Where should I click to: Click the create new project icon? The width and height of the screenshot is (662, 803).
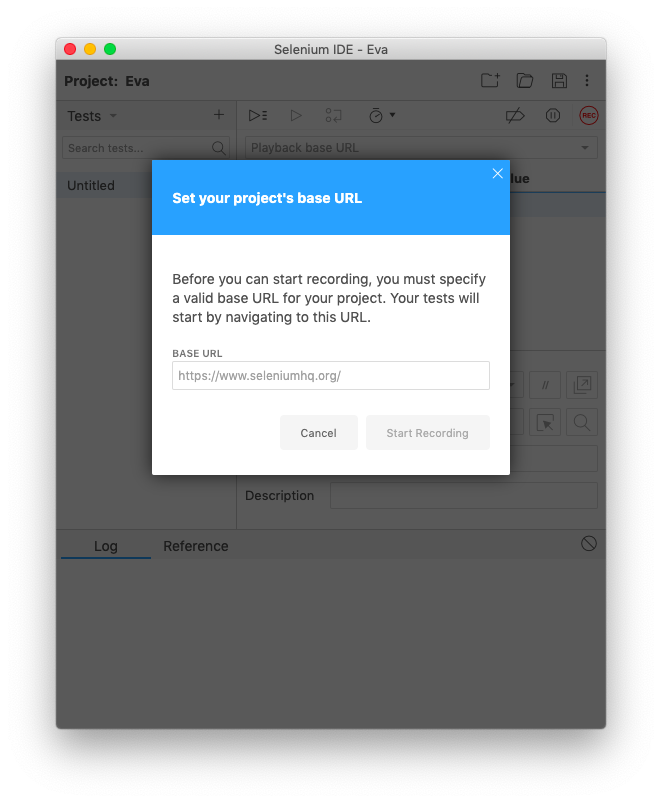tap(490, 81)
